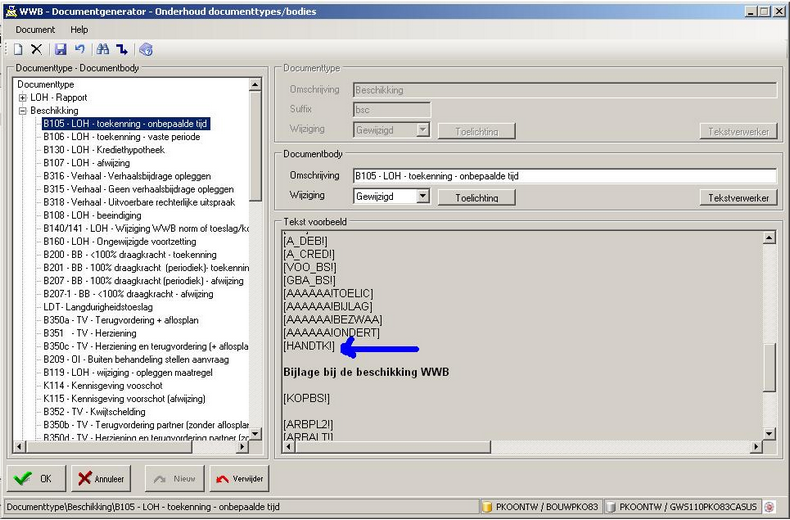Click tree panel scroll down arrow
This screenshot has width=790, height=520.
click(255, 434)
